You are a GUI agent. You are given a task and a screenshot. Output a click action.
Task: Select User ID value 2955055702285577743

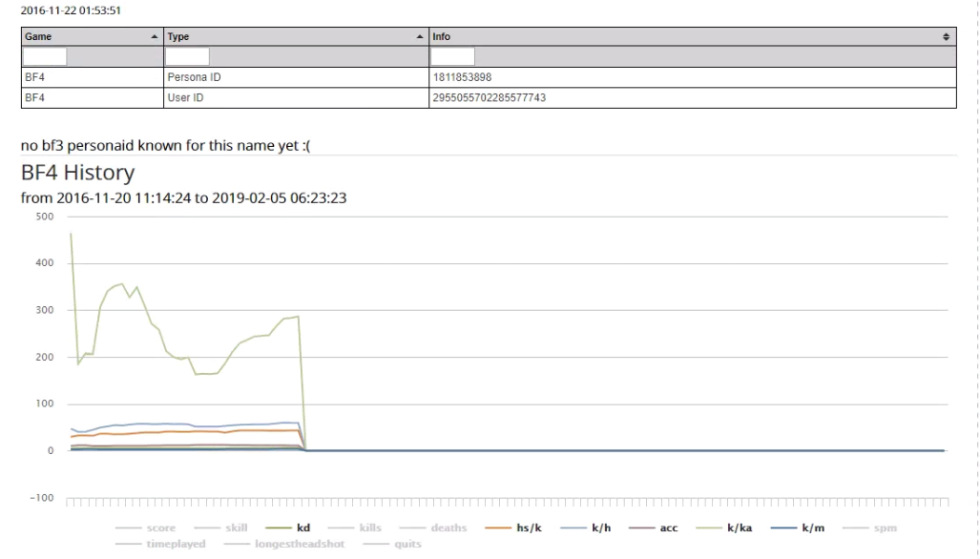[x=490, y=98]
